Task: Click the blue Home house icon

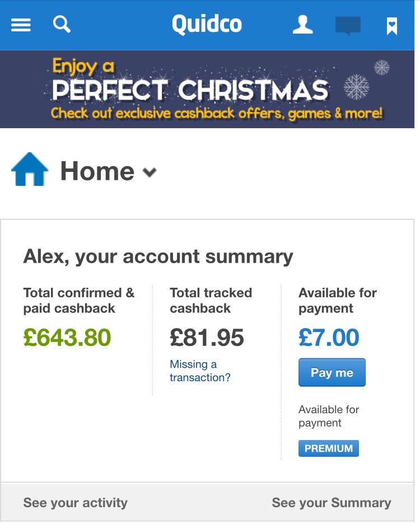Action: pos(30,170)
